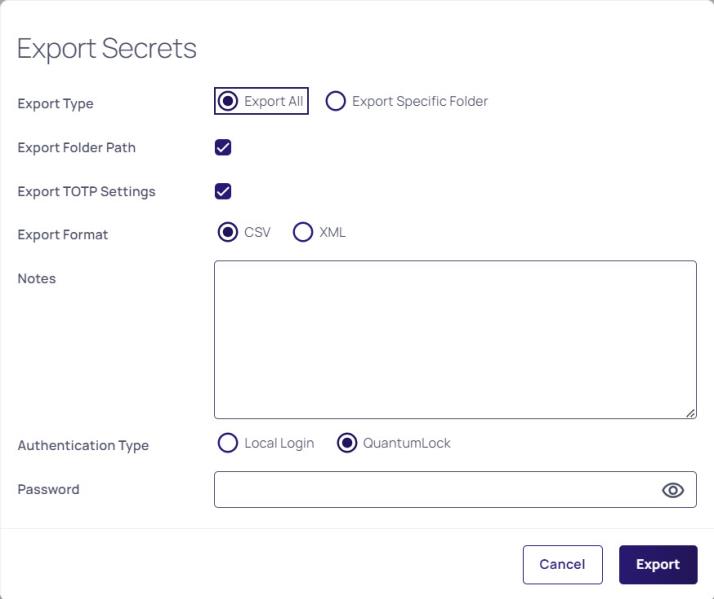This screenshot has height=599, width=714.
Task: Click the Notes resize handle corner
Action: [690, 413]
